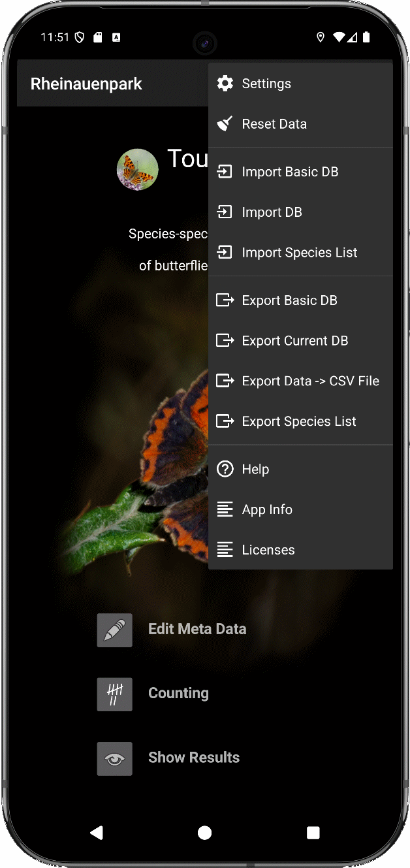The height and width of the screenshot is (868, 410).
Task: Choose Import Species List menu entry
Action: (x=299, y=253)
